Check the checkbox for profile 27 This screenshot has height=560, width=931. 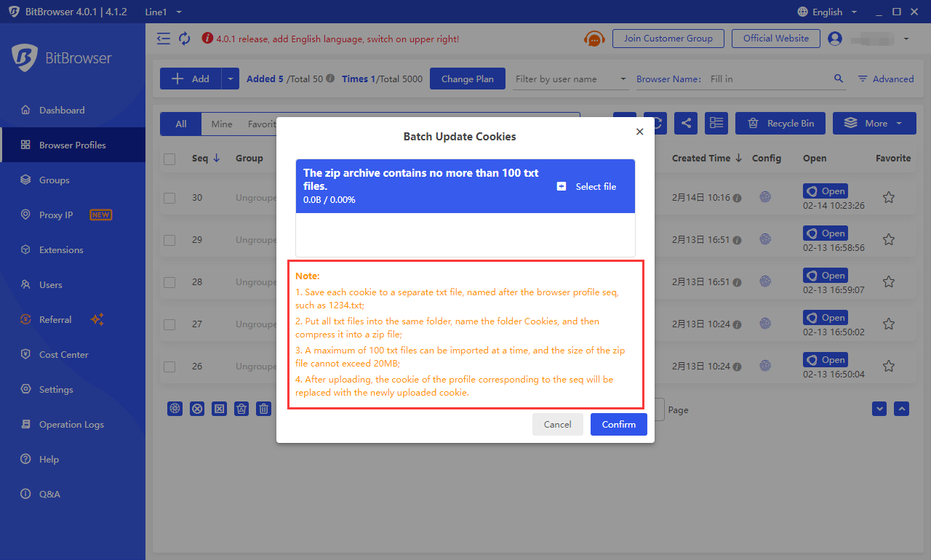[169, 324]
